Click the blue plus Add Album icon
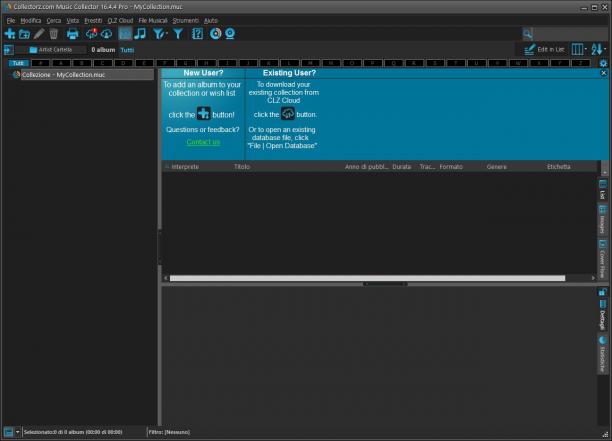The image size is (612, 441). 10,34
